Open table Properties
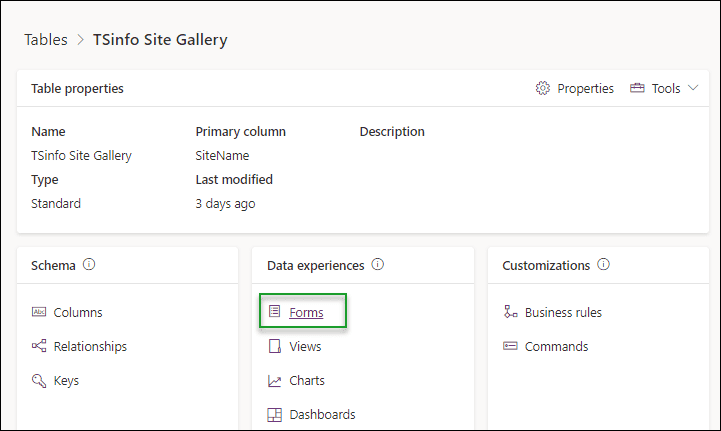Viewport: 721px width, 431px height. [585, 88]
